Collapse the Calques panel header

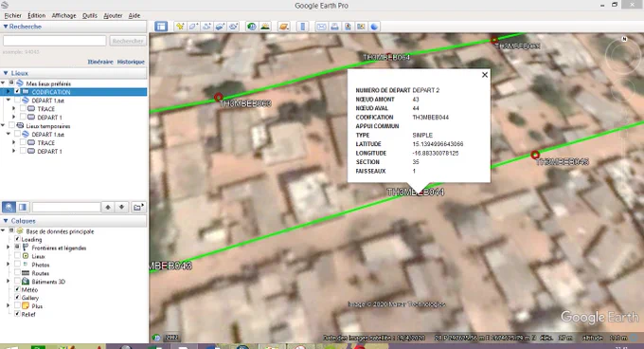point(6,221)
